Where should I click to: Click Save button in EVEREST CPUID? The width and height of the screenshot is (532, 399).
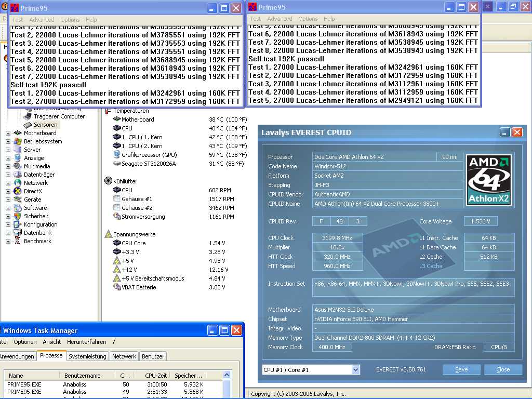[461, 369]
